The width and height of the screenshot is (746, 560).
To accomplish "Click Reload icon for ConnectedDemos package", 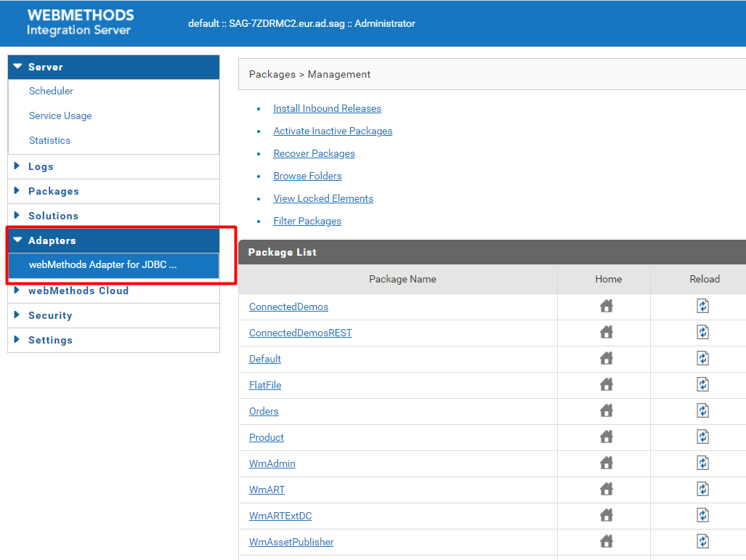I will coord(702,306).
